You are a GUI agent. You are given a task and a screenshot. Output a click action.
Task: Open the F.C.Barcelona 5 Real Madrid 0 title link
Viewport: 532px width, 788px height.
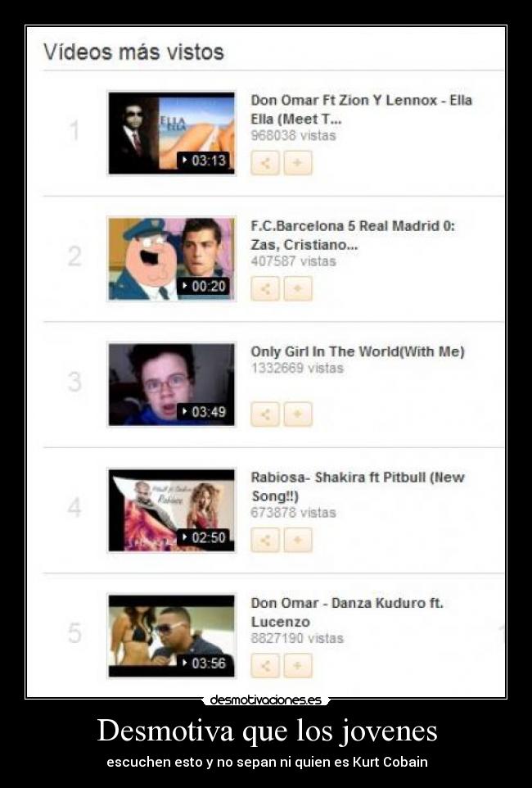tap(353, 235)
